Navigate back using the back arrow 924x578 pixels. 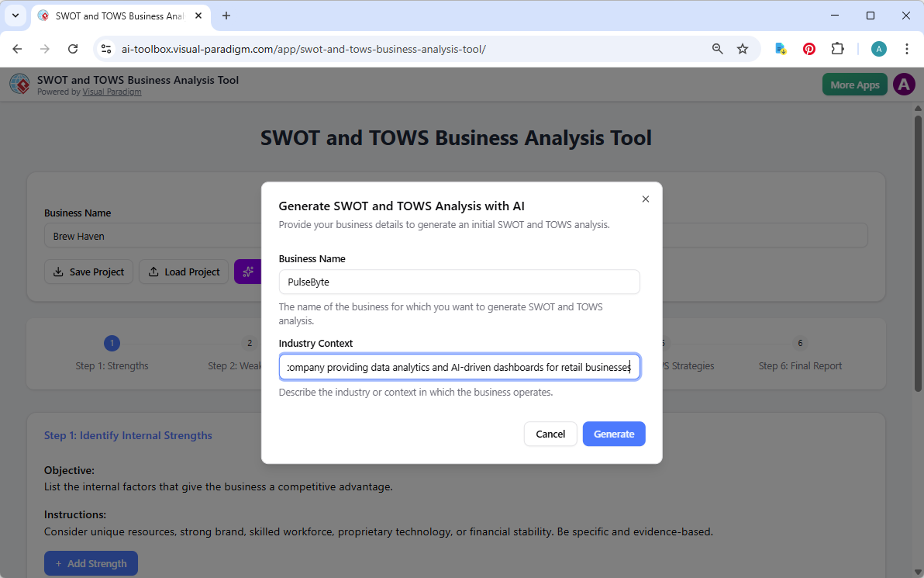pos(17,48)
